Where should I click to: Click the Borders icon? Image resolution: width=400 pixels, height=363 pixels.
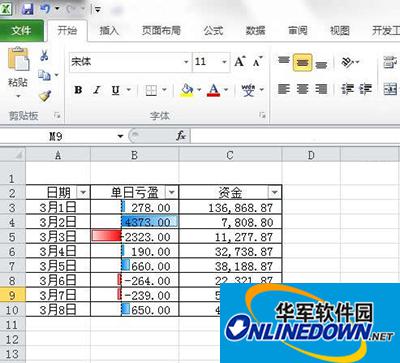point(151,90)
